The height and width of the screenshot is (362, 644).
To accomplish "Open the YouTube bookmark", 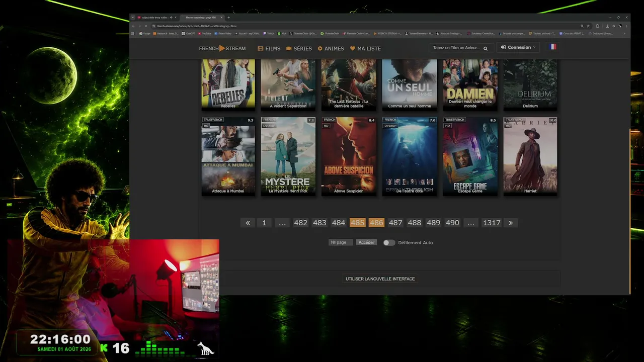I will [x=205, y=34].
